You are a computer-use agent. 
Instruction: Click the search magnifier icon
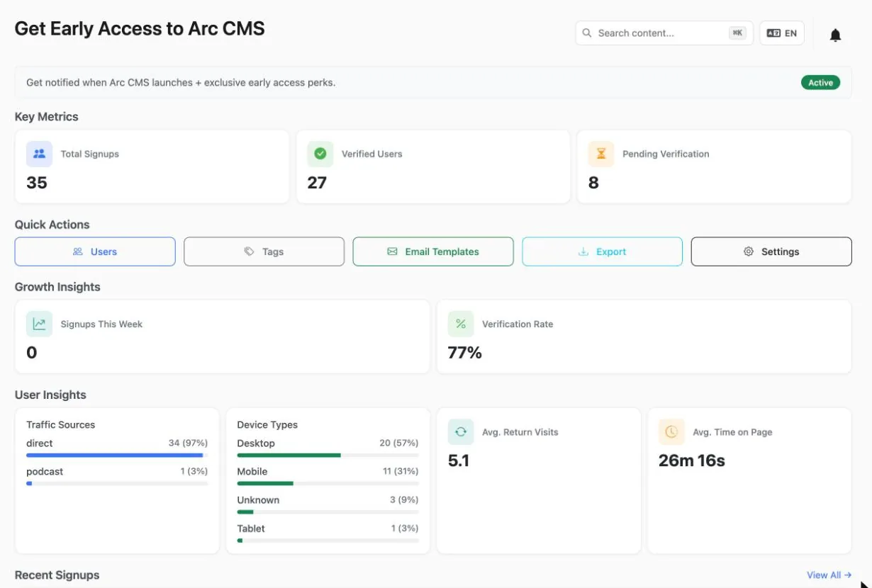point(587,33)
